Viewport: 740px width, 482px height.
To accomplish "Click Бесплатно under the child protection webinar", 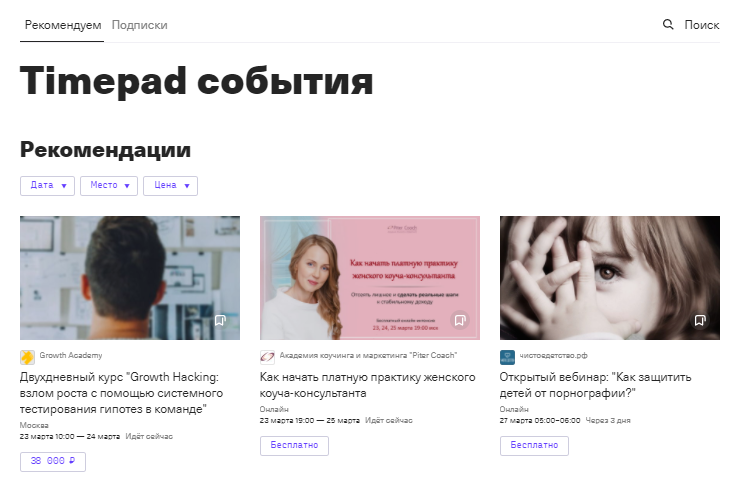I will pos(534,445).
